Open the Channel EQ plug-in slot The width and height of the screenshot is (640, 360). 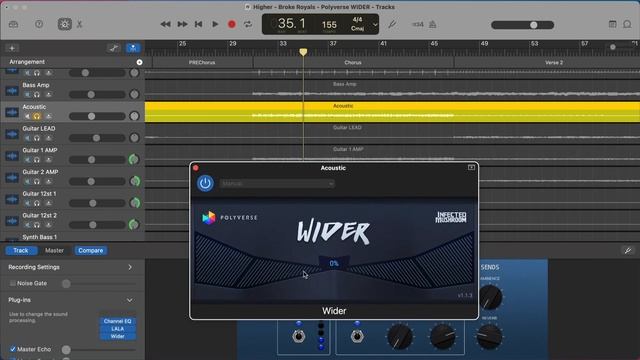118,321
